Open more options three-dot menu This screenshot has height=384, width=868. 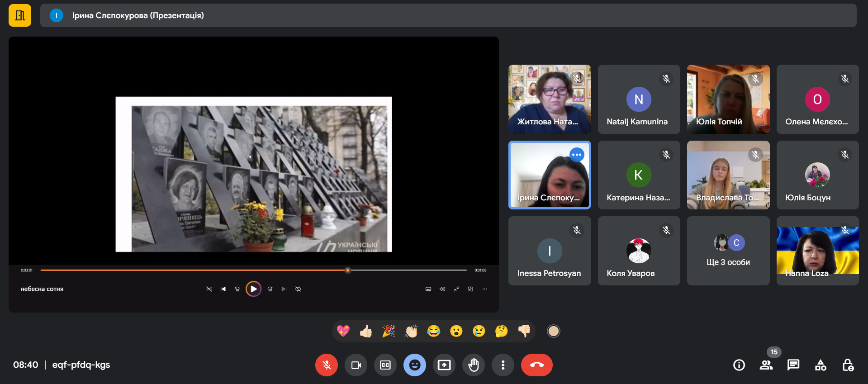tap(503, 365)
